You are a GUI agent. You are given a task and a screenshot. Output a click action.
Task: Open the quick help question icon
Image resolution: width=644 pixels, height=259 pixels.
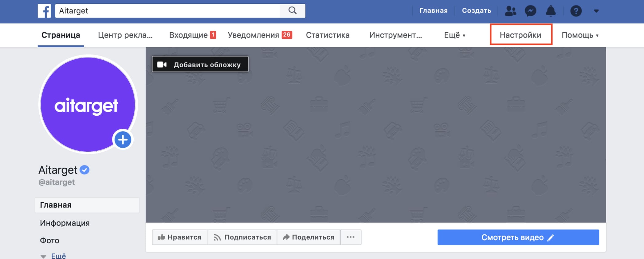576,11
